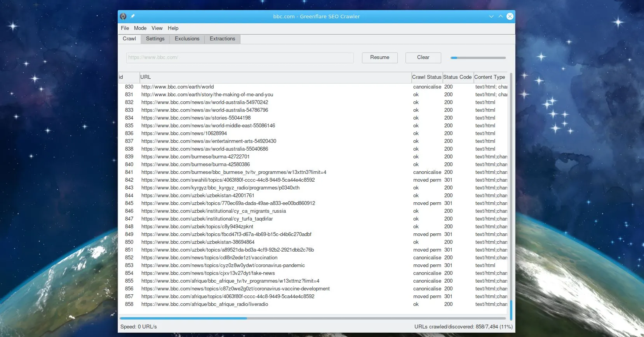Click the Greenflare app icon in title bar

pos(123,16)
